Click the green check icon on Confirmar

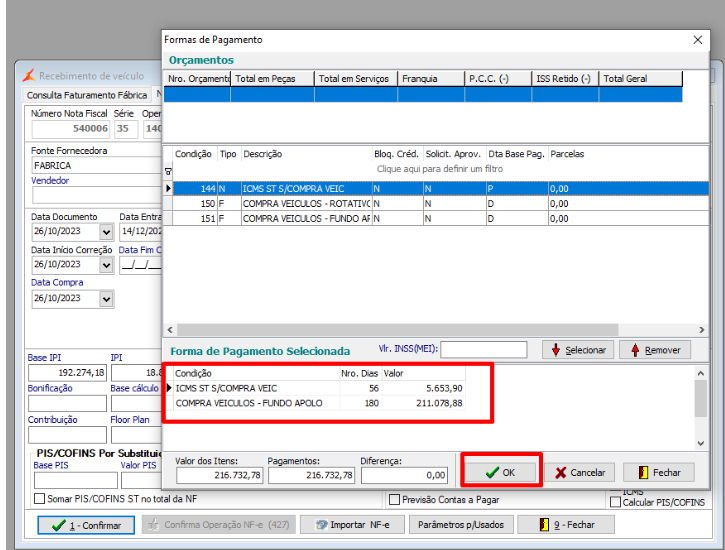[58, 526]
